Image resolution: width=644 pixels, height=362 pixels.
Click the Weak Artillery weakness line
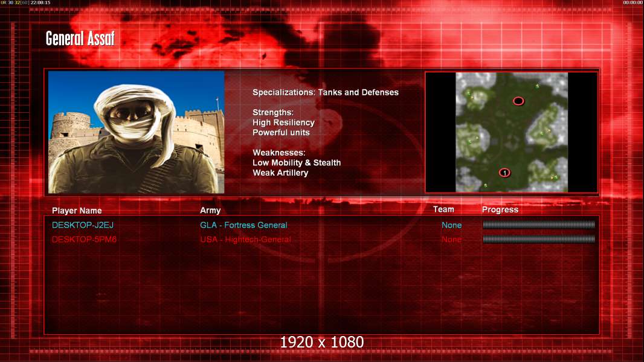280,173
